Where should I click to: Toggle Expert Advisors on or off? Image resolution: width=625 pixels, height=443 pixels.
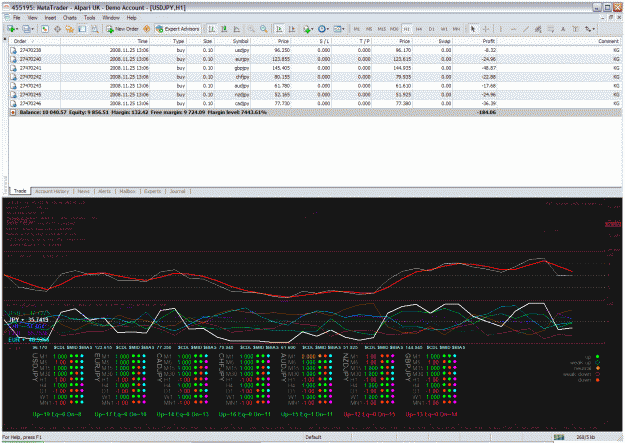coord(178,29)
